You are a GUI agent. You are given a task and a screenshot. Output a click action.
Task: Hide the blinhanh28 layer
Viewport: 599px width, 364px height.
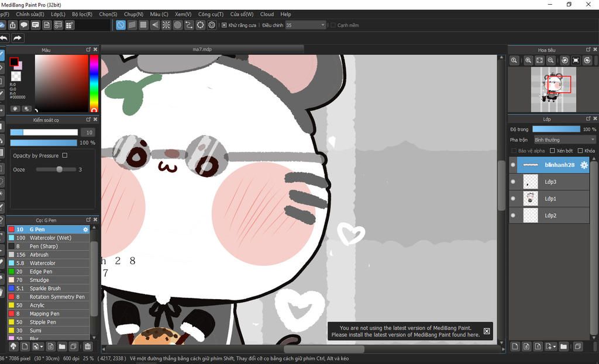(513, 165)
